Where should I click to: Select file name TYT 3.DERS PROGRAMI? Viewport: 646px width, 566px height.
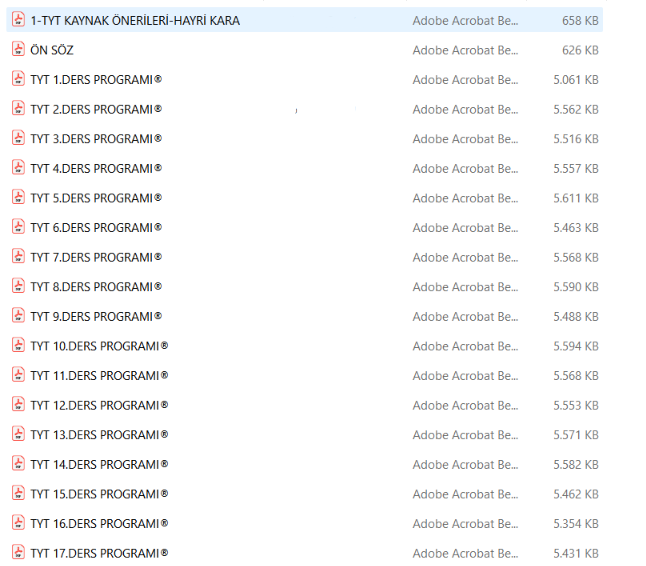(x=96, y=139)
